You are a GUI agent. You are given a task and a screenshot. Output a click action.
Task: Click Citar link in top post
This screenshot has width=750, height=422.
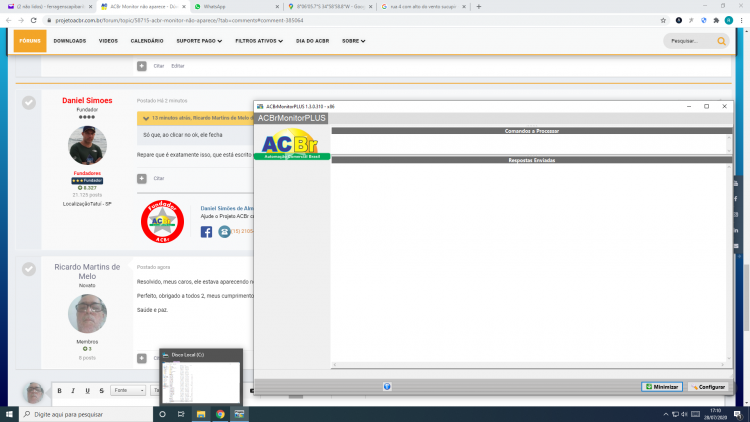(x=159, y=66)
